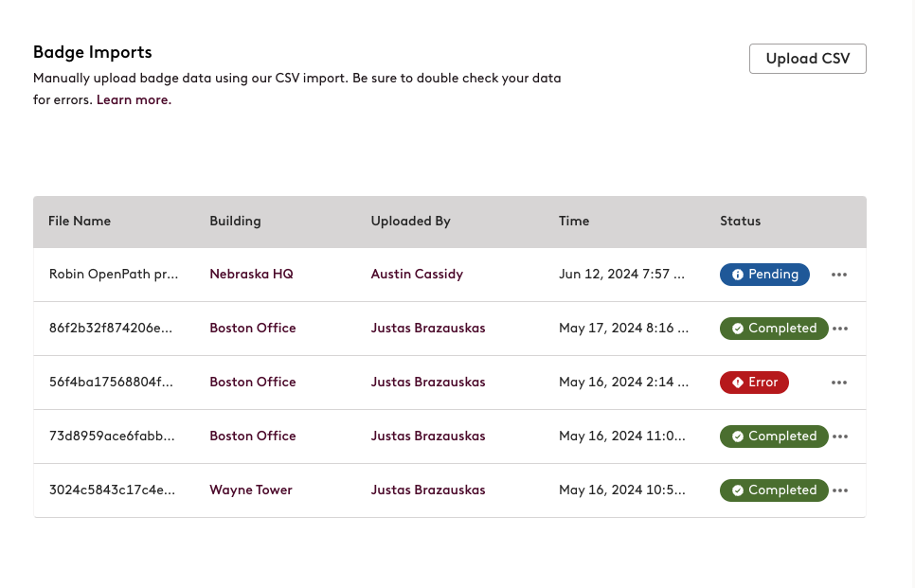Open the Learn more link
Viewport: 915px width, 588px height.
pyautogui.click(x=133, y=99)
